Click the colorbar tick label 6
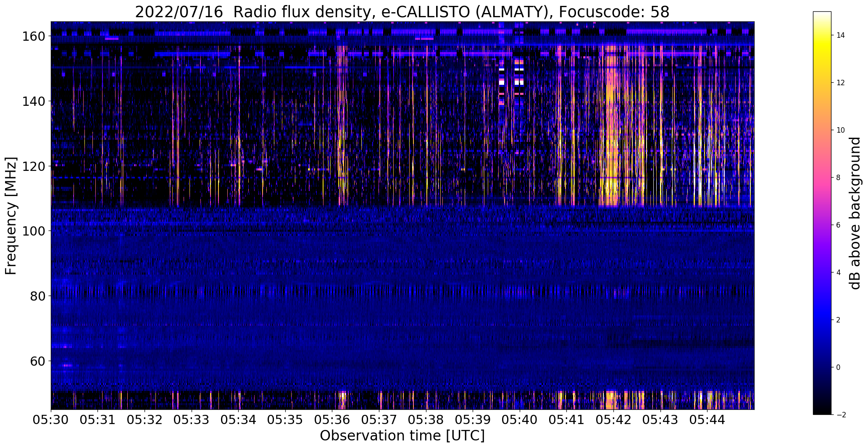This screenshot has height=448, width=868. click(x=839, y=225)
